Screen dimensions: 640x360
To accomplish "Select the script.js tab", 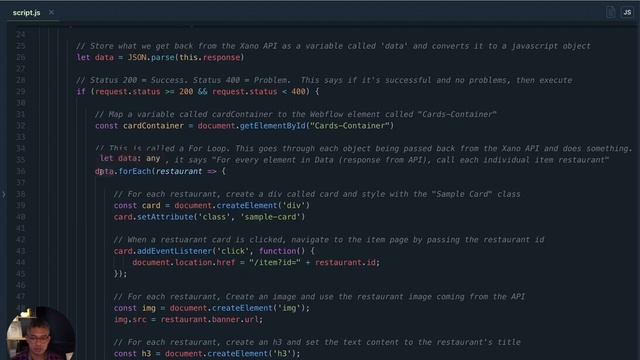I will click(x=27, y=13).
